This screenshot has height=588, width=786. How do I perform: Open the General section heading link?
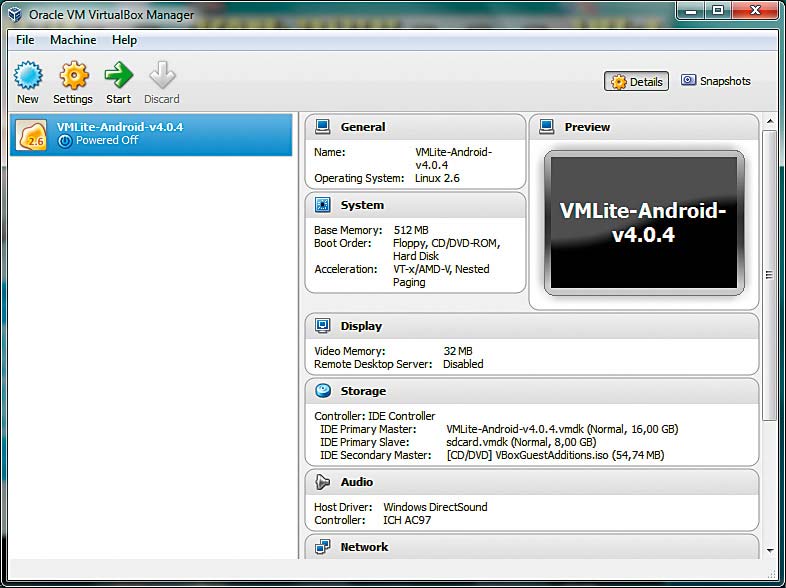click(363, 127)
